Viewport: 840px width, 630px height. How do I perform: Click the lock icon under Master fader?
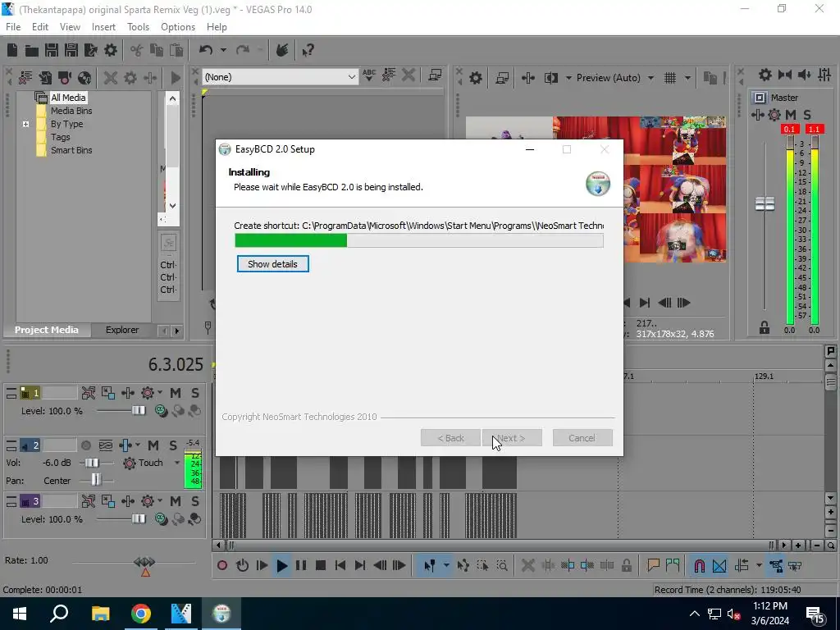click(x=765, y=327)
